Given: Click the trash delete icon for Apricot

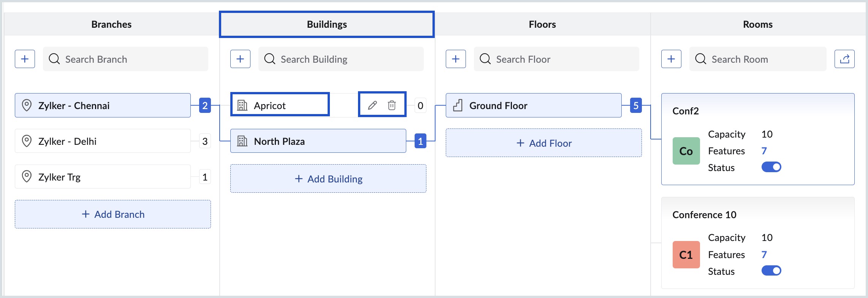Looking at the screenshot, I should tap(392, 105).
